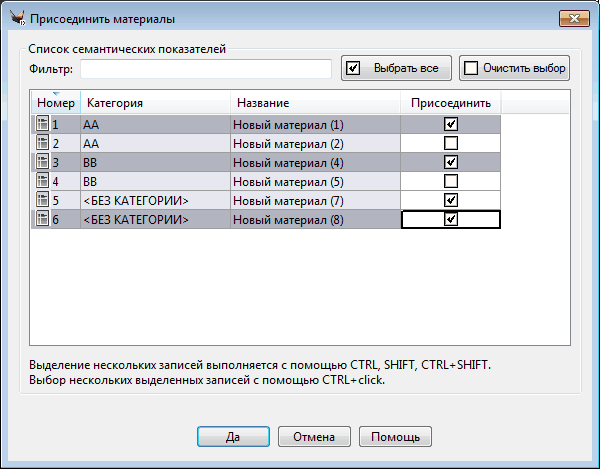
Task: Enable attach checkbox for Новый материал (2)
Action: pos(451,143)
